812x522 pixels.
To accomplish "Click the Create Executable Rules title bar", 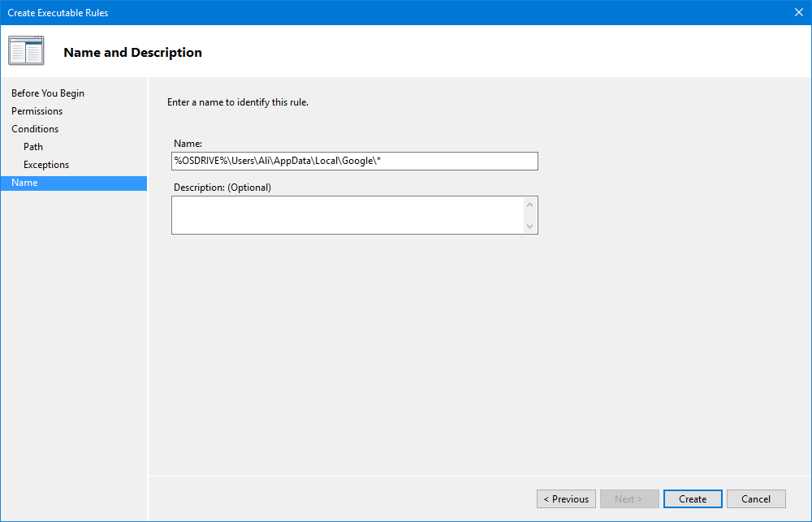I will pos(325,12).
